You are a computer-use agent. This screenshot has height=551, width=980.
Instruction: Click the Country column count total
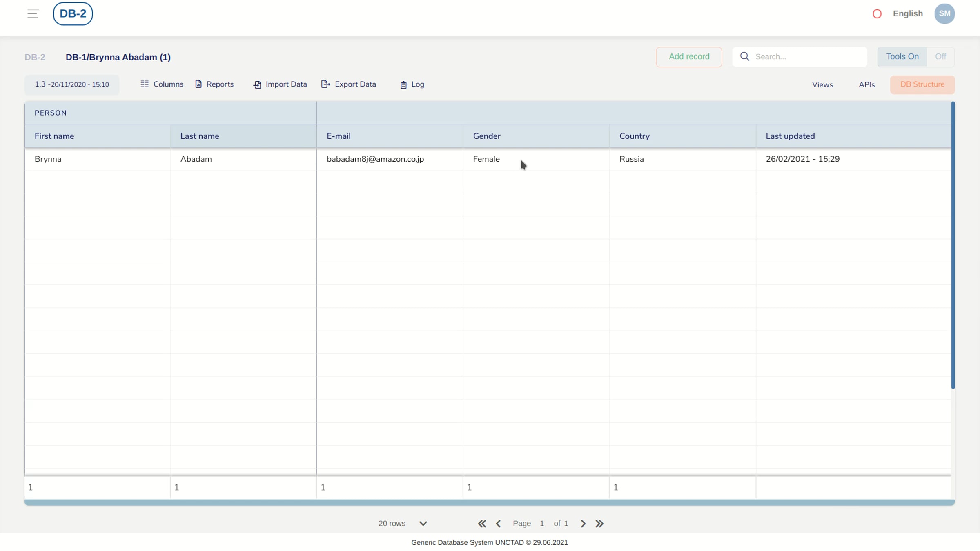coord(683,487)
